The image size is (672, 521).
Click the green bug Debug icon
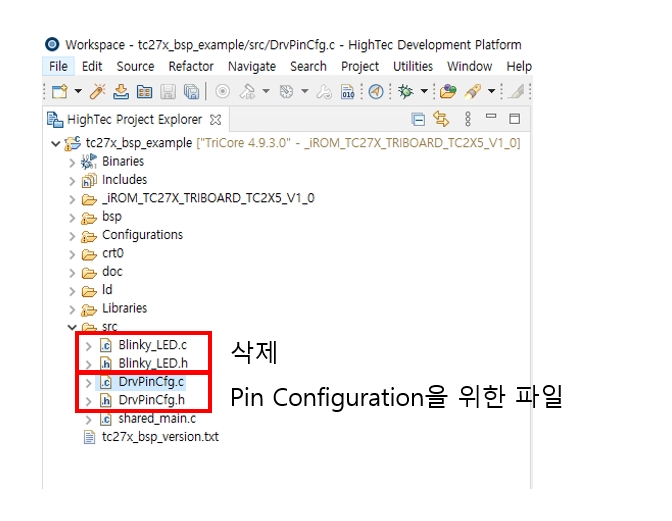[x=405, y=91]
